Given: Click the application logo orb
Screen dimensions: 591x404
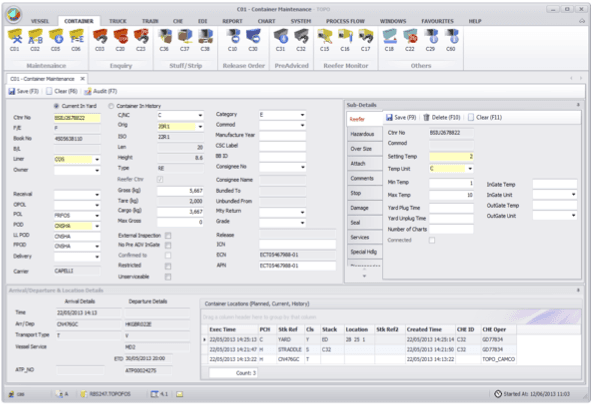Looking at the screenshot, I should coord(14,15).
